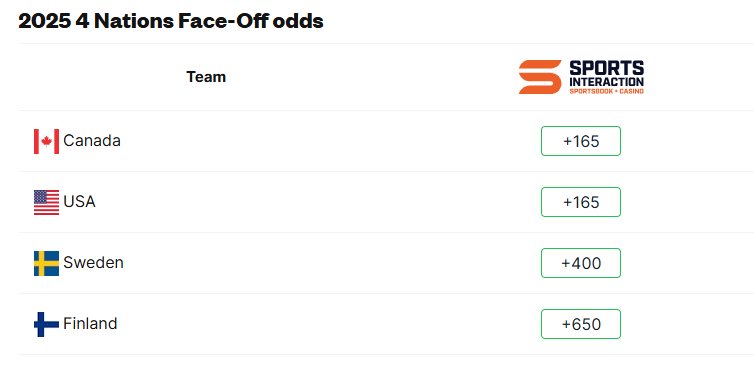Click the USA team name

click(x=79, y=202)
